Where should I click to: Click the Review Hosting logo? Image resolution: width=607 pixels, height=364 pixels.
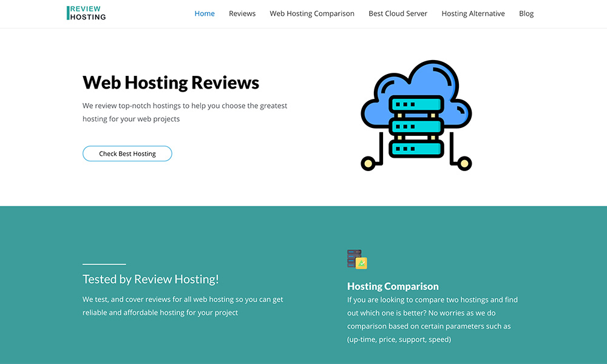pos(86,13)
